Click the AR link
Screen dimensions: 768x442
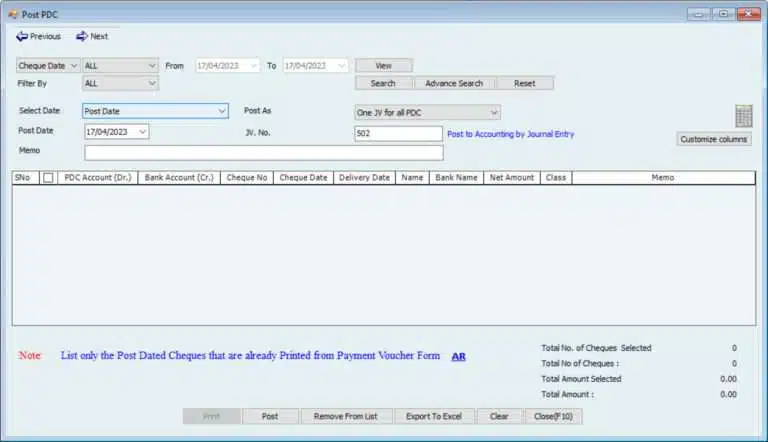coord(458,356)
